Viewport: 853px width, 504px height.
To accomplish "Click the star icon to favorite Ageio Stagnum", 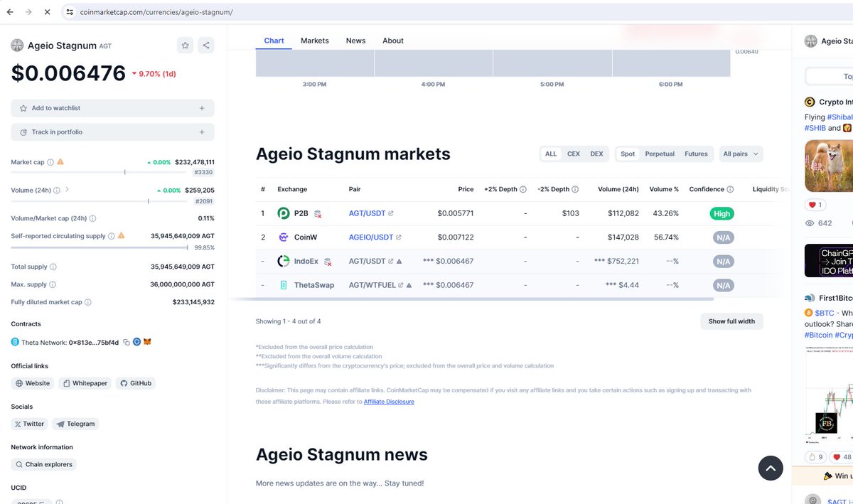I will tap(185, 45).
